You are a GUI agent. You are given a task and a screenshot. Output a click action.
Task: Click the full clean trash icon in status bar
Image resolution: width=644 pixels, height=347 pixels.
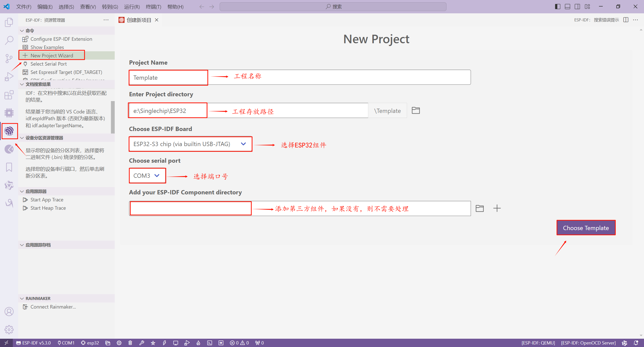pos(130,343)
